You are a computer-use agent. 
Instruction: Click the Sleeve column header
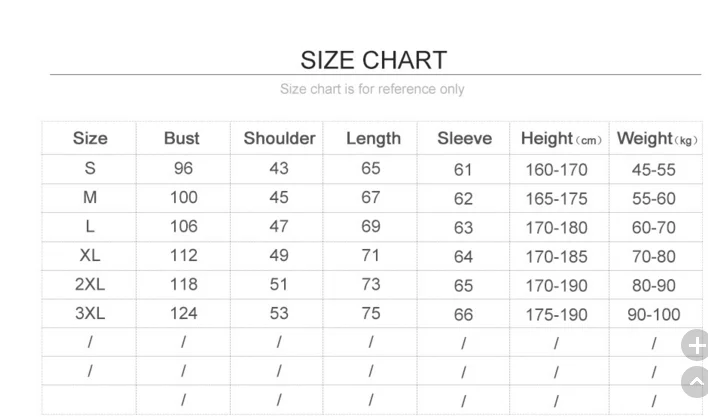(x=464, y=138)
